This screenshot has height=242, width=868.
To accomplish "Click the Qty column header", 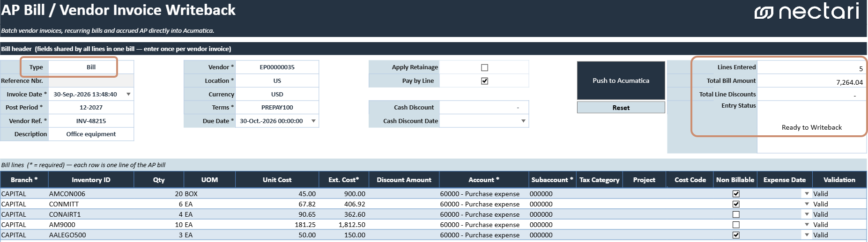I will pyautogui.click(x=159, y=180).
